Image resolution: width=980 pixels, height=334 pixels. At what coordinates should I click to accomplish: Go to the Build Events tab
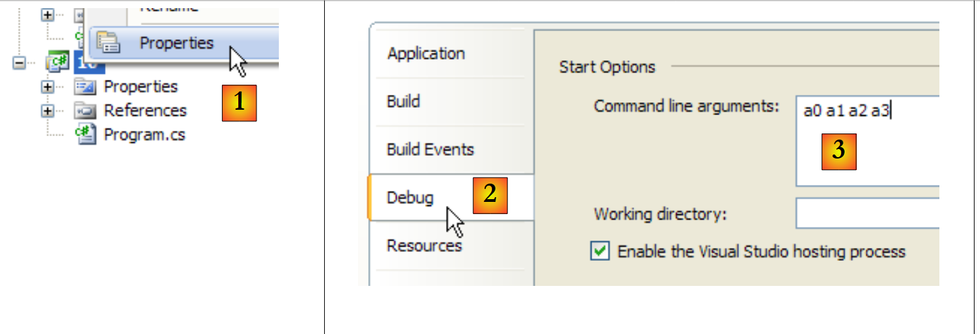(430, 149)
